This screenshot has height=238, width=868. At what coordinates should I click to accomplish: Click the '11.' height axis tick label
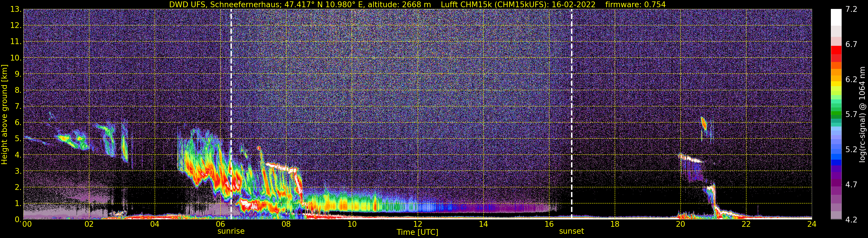(x=16, y=42)
